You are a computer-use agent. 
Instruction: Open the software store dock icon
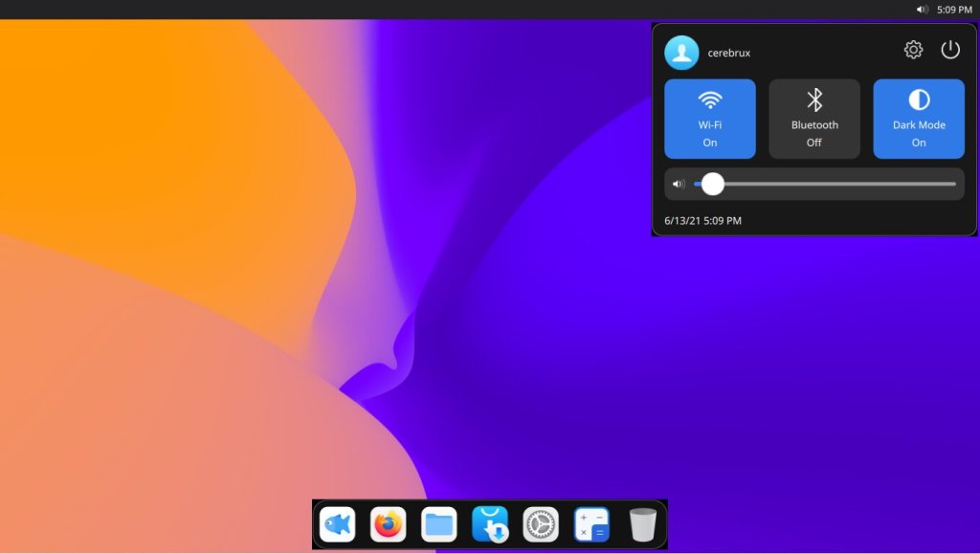490,524
